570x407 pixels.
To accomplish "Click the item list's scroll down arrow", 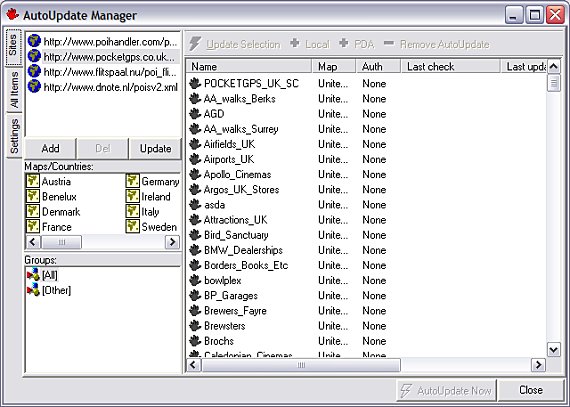I will click(554, 350).
